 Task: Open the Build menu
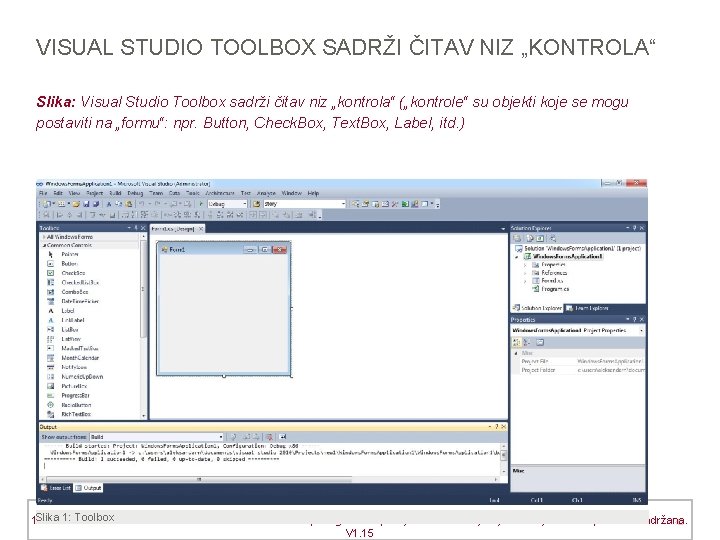pyautogui.click(x=115, y=193)
